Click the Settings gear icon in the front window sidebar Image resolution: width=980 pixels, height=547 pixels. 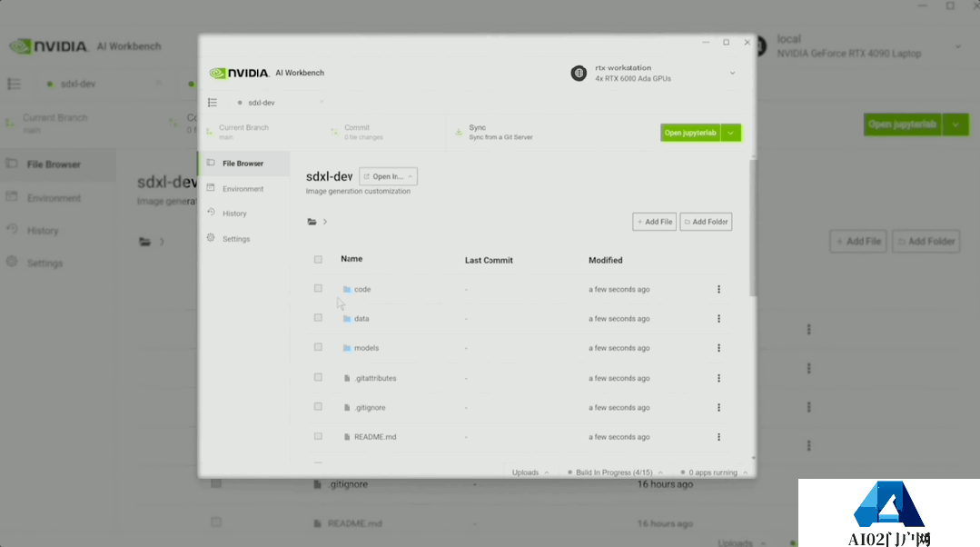(211, 238)
